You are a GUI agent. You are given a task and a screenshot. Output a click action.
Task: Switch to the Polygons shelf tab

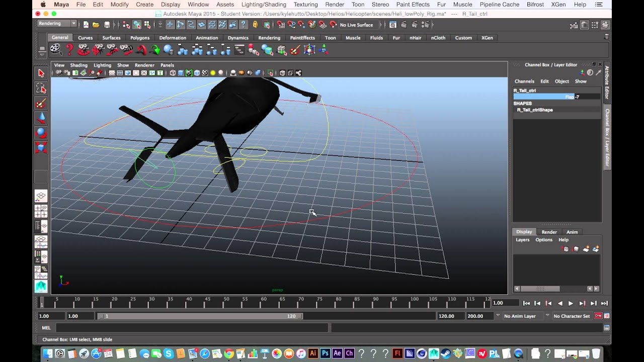(x=140, y=38)
